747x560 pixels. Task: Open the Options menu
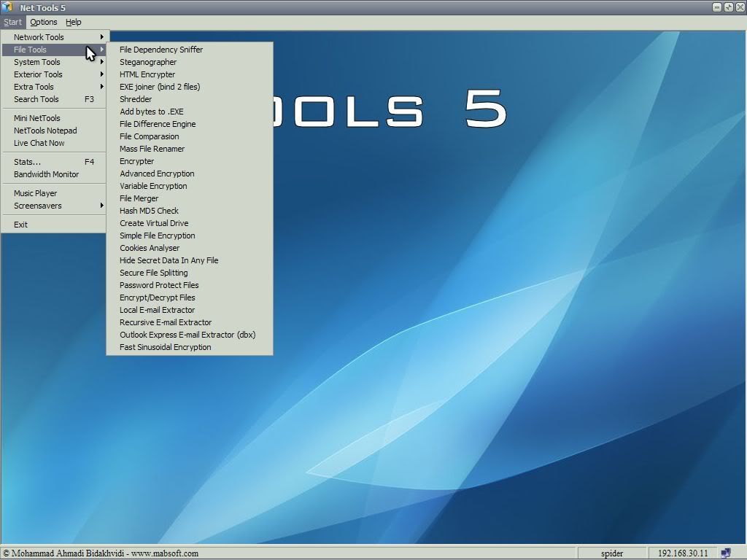pyautogui.click(x=43, y=22)
